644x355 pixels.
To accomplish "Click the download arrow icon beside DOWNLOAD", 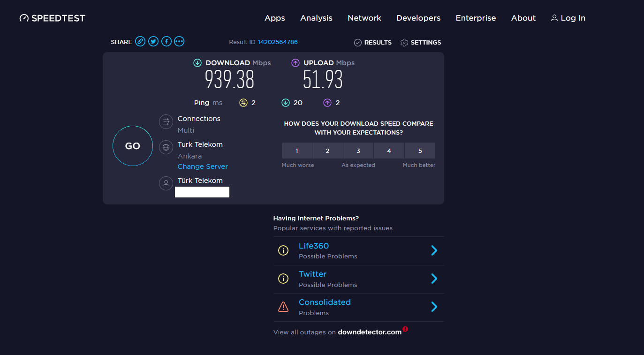I will coord(197,63).
